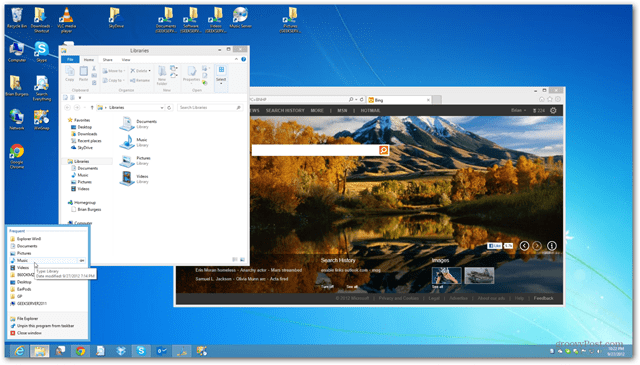This screenshot has height=365, width=640.
Task: Open the HOTMAIL link in Bing header
Action: tap(370, 111)
